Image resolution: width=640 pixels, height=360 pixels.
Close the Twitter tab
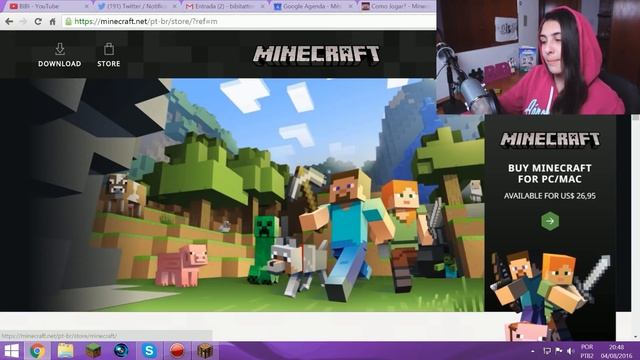point(175,7)
